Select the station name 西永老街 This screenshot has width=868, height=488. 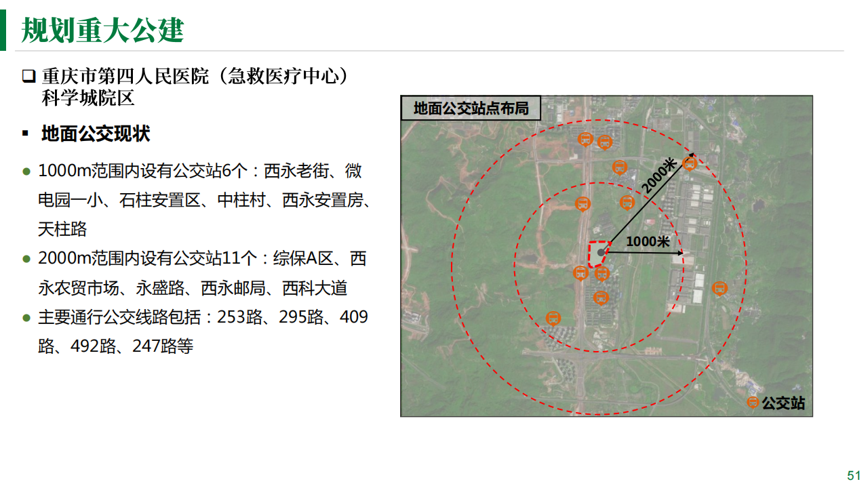coord(296,171)
